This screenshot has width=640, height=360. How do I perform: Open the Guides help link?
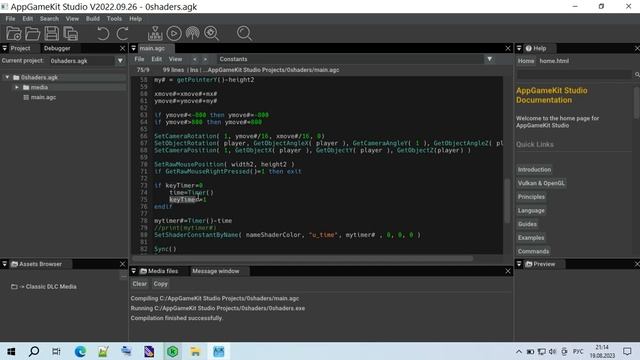pyautogui.click(x=527, y=224)
